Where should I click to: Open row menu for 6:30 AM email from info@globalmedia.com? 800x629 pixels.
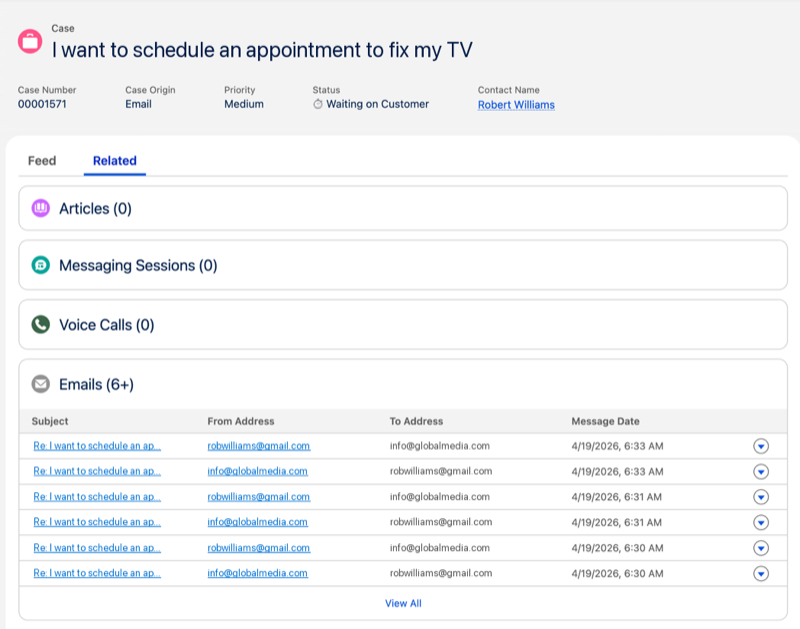761,573
